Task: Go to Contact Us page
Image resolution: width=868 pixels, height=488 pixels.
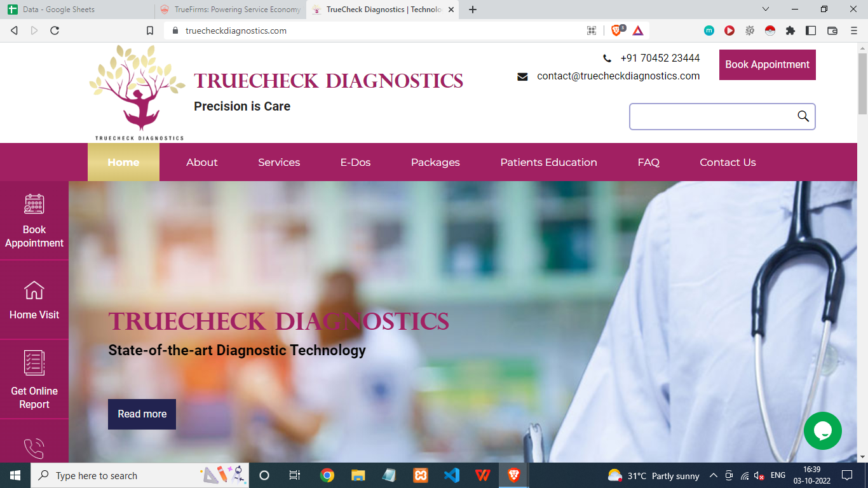Action: click(728, 162)
